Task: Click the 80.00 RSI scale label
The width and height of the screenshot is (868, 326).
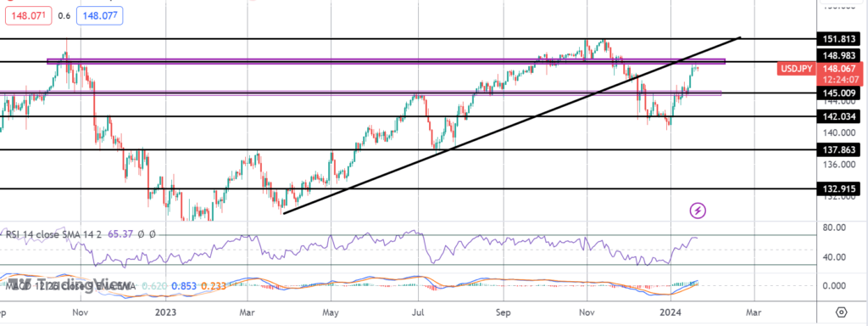Action: [x=835, y=228]
